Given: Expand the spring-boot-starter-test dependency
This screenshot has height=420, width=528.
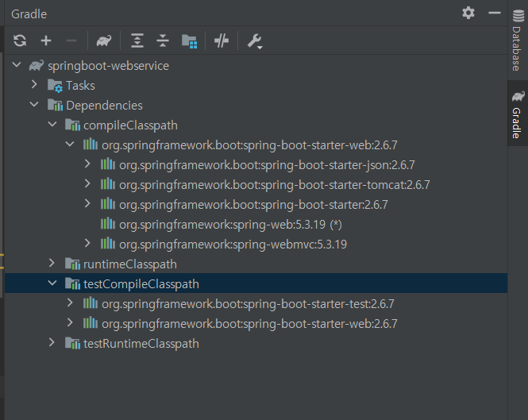Looking at the screenshot, I should pos(70,302).
